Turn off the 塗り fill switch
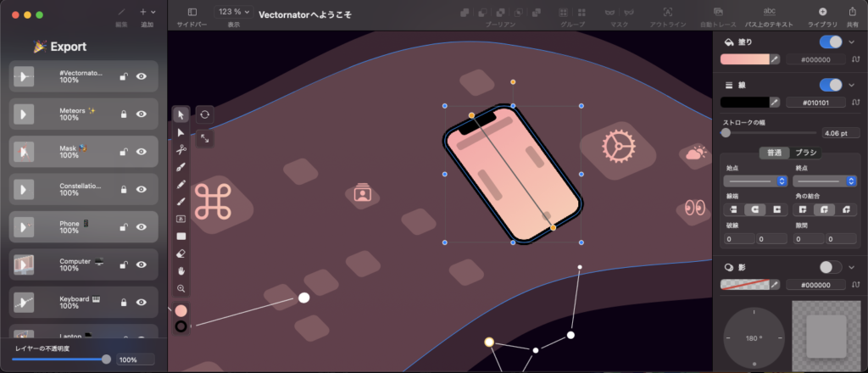 pyautogui.click(x=831, y=42)
